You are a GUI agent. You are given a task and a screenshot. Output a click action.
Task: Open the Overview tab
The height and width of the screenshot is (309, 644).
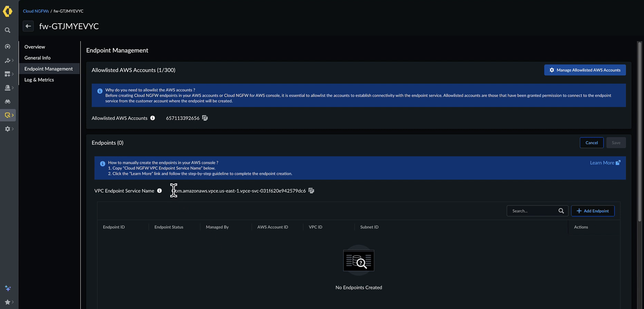pos(35,47)
